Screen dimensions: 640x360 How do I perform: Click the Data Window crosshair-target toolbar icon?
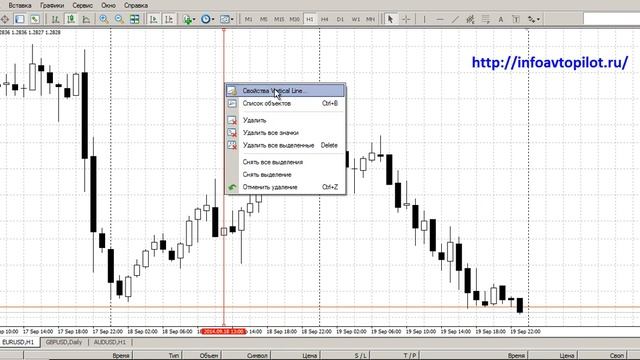click(4, 19)
